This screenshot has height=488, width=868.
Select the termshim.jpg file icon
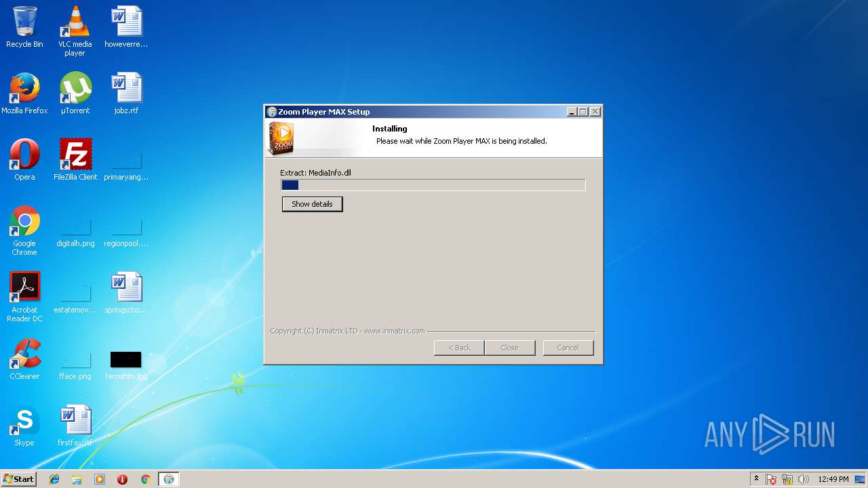pos(126,365)
